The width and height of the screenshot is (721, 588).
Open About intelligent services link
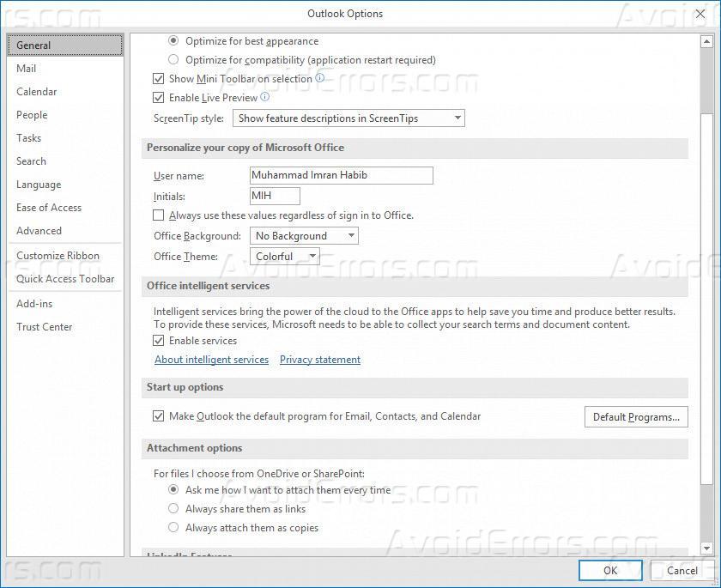pos(211,360)
